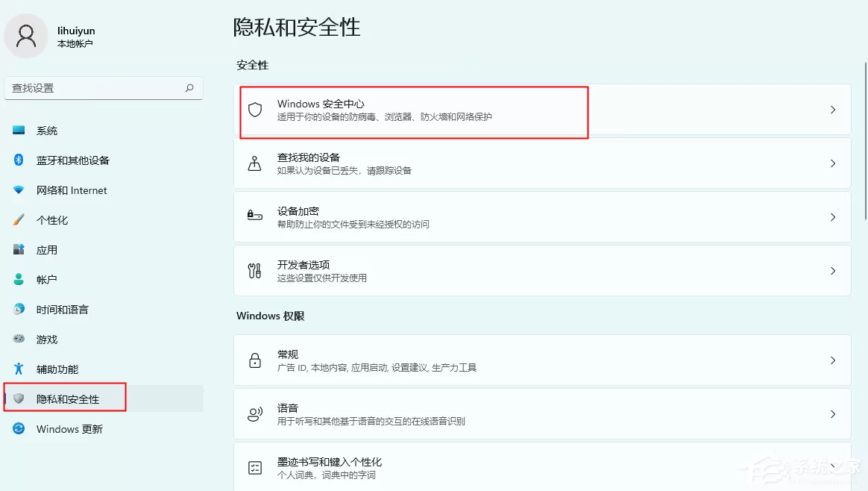
Task: Go to 游戏 settings
Action: click(104, 340)
